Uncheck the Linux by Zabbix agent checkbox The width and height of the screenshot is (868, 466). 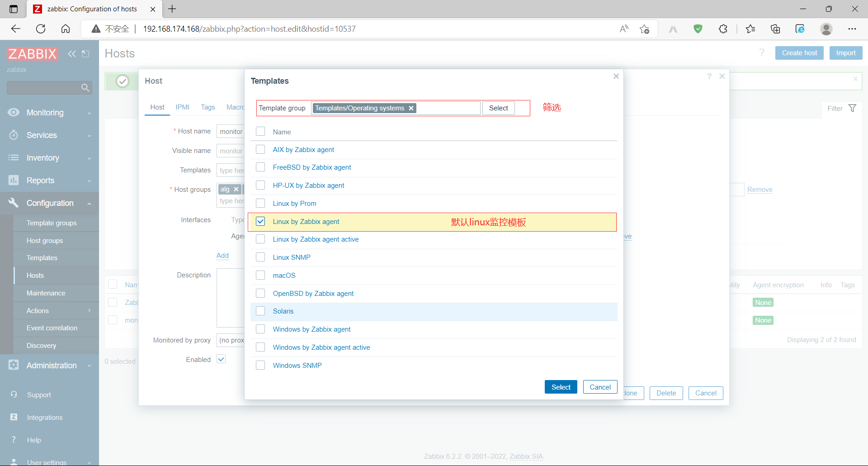(x=260, y=221)
